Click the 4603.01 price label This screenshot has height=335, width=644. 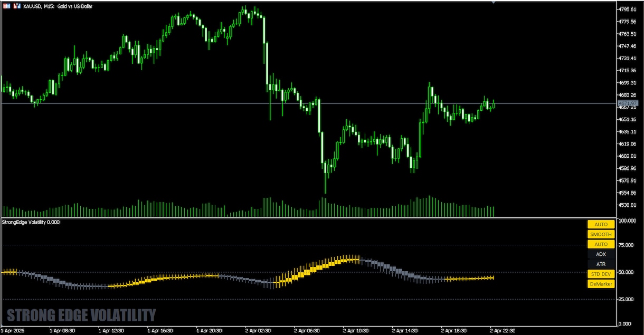pos(628,156)
